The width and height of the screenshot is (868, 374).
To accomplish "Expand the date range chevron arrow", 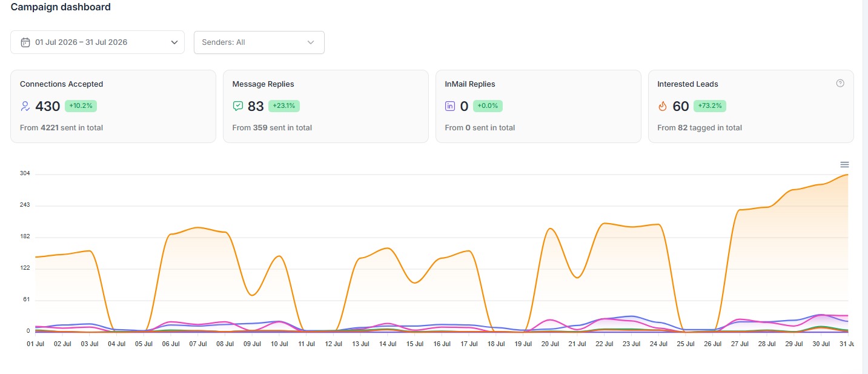I will point(174,42).
